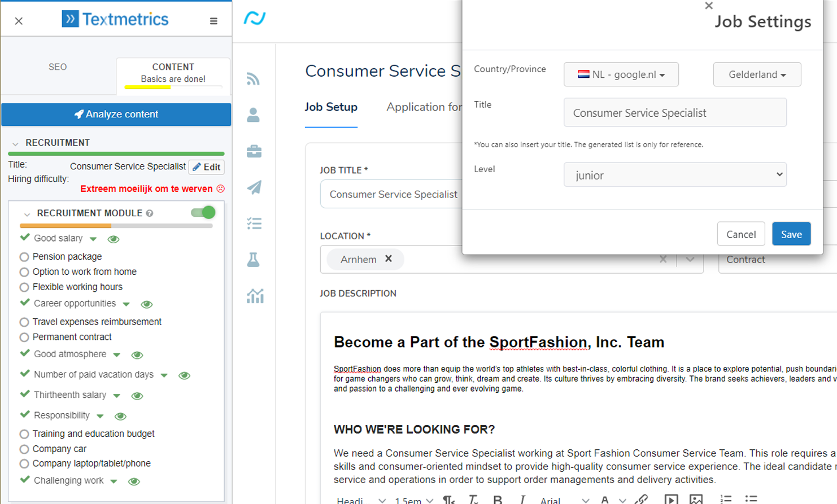The width and height of the screenshot is (837, 504).
Task: Expand the Responsibility dropdown arrow
Action: point(100,417)
